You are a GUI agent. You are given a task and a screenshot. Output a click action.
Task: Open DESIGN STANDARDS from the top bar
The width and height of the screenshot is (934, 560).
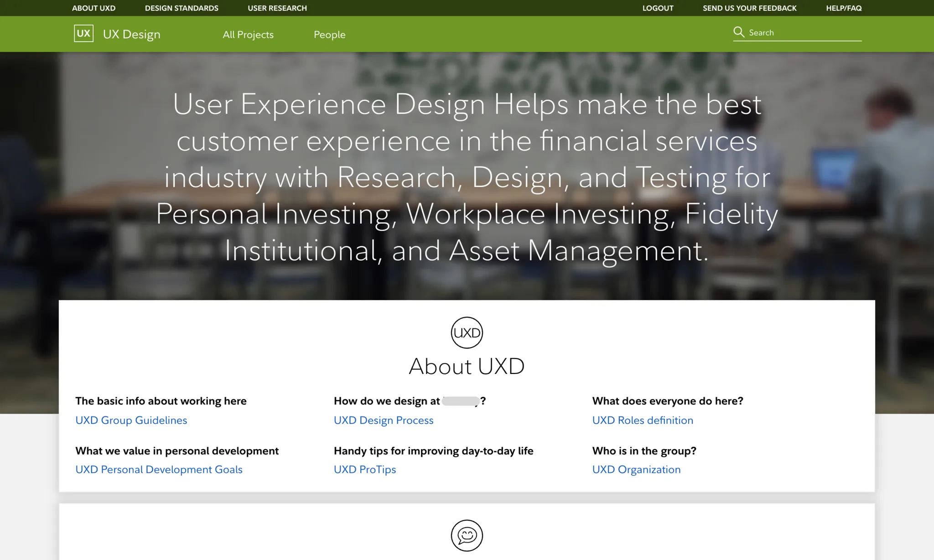(x=182, y=8)
